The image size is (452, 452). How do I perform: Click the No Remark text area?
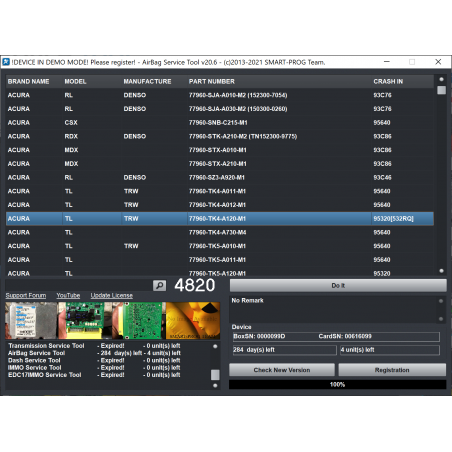333,309
